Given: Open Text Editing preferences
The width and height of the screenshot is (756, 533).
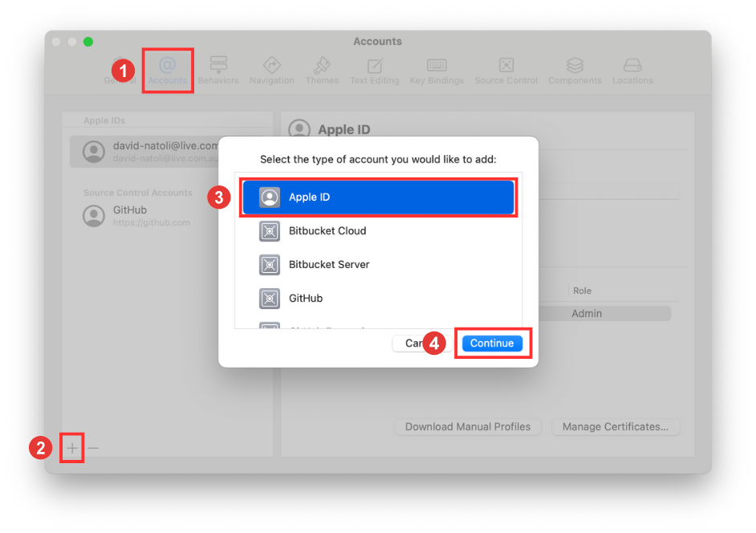Looking at the screenshot, I should click(374, 70).
